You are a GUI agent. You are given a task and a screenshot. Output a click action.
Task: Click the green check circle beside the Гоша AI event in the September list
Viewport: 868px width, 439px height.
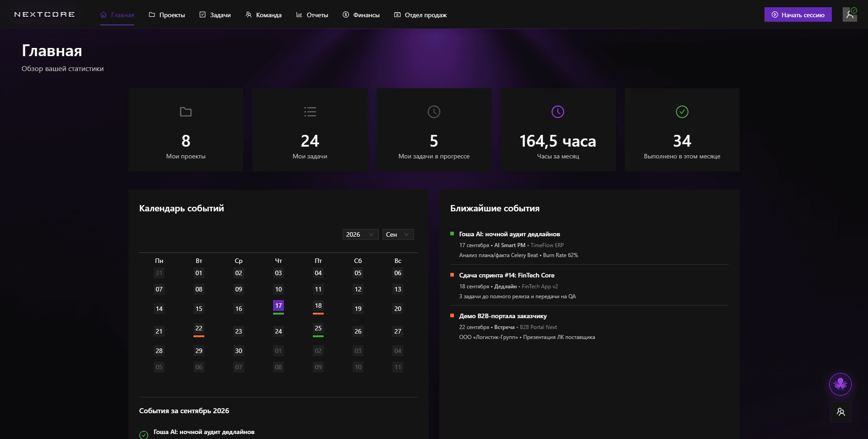point(144,435)
